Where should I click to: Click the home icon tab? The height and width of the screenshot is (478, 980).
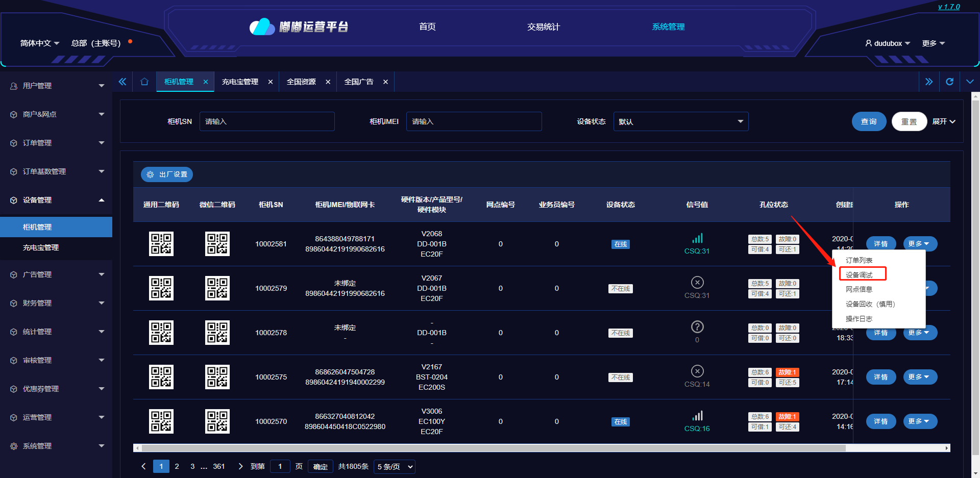coord(144,82)
